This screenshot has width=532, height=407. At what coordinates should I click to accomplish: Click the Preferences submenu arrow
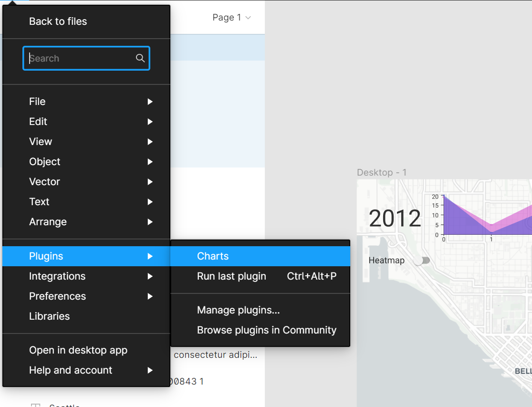150,296
